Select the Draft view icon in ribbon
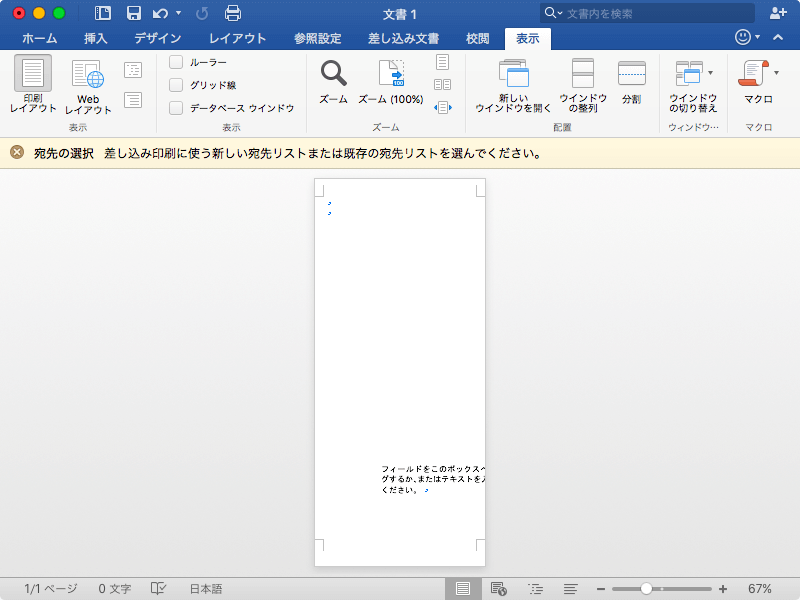Screen dimensions: 800x600 click(x=133, y=100)
